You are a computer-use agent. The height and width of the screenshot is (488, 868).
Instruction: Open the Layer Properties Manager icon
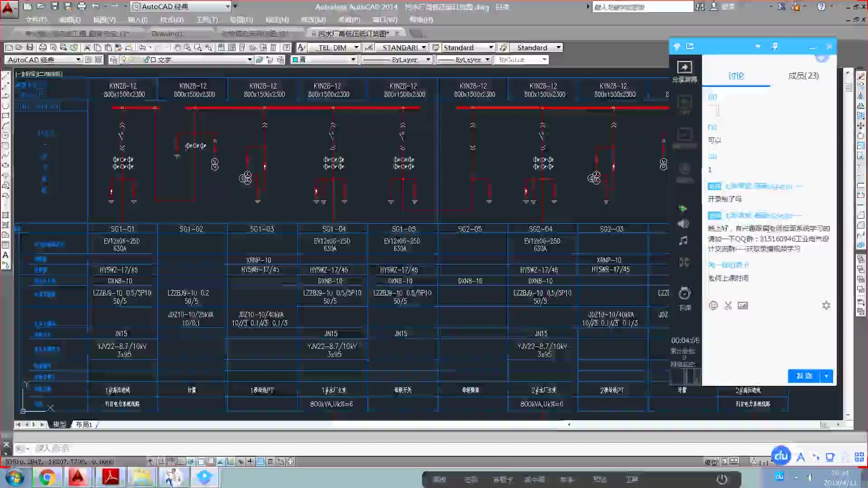pyautogui.click(x=113, y=60)
